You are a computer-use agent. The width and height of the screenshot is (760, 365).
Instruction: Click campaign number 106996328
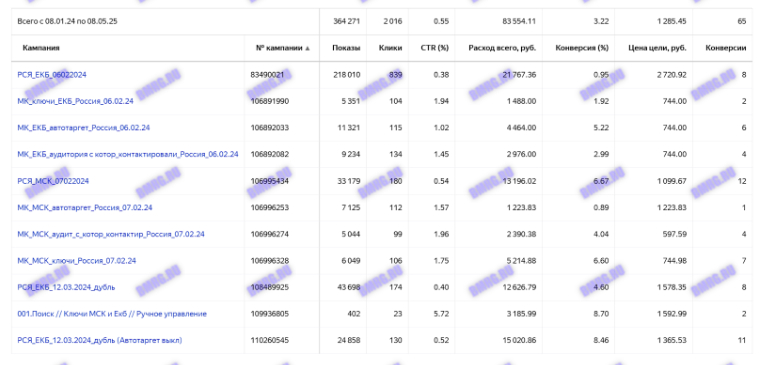[x=269, y=261]
